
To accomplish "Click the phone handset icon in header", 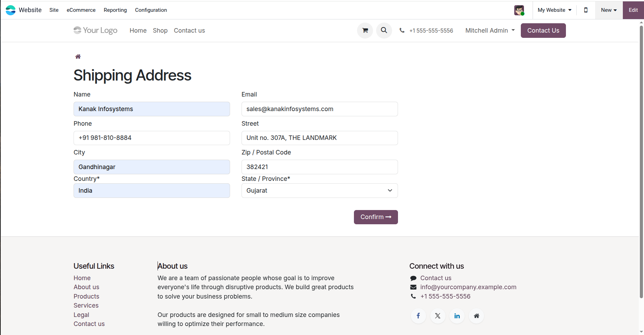I will pyautogui.click(x=402, y=31).
